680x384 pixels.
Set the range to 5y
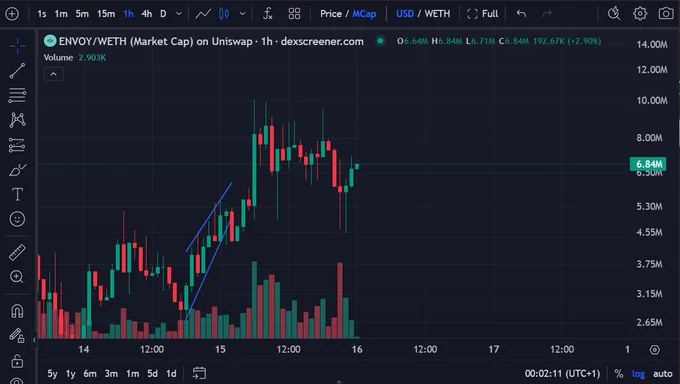[52, 374]
